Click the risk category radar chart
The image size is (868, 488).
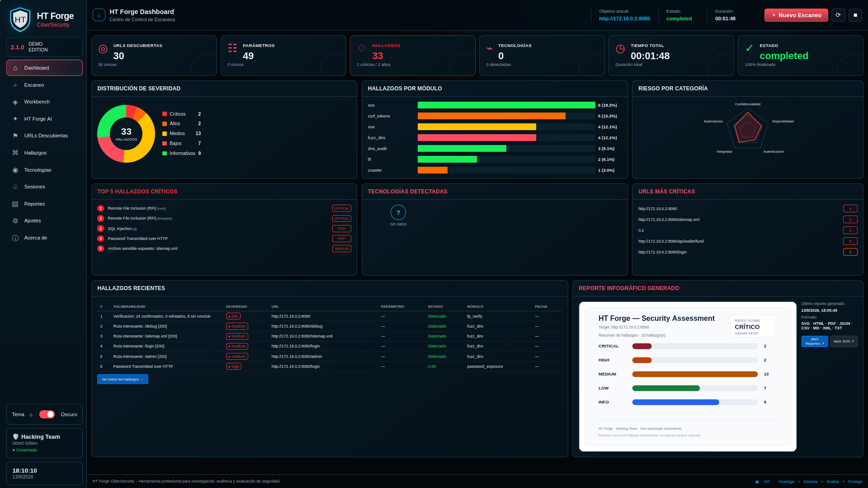tap(748, 128)
